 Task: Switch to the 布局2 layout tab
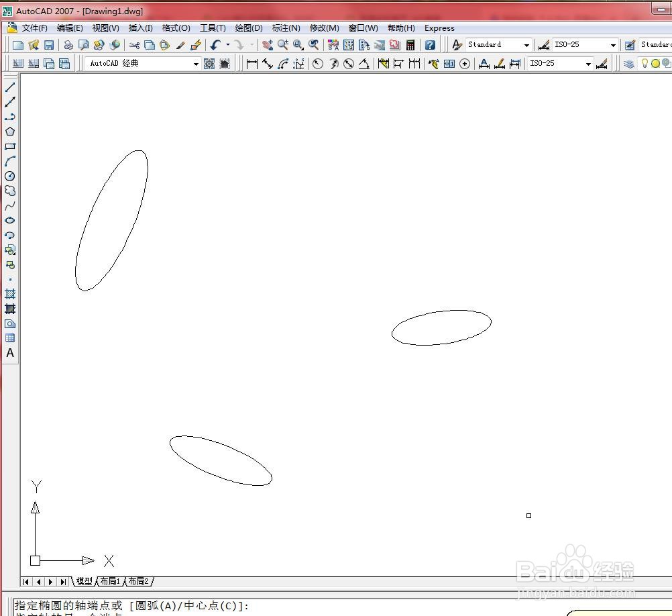(138, 581)
